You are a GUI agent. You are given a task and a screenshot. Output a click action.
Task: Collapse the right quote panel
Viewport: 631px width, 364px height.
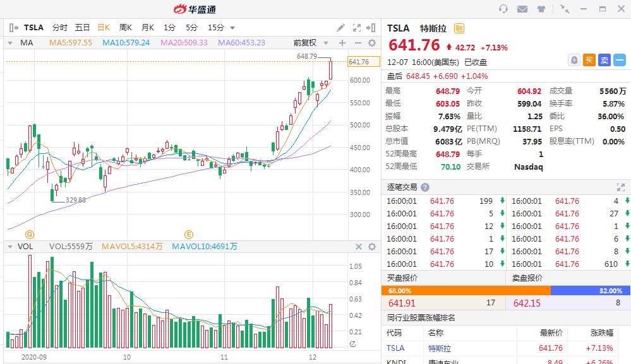373,28
